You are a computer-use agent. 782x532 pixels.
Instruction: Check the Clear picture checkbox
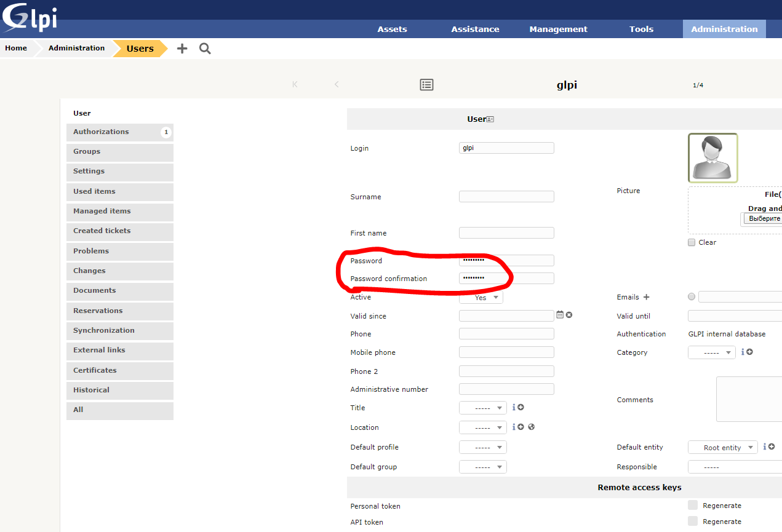coord(692,242)
